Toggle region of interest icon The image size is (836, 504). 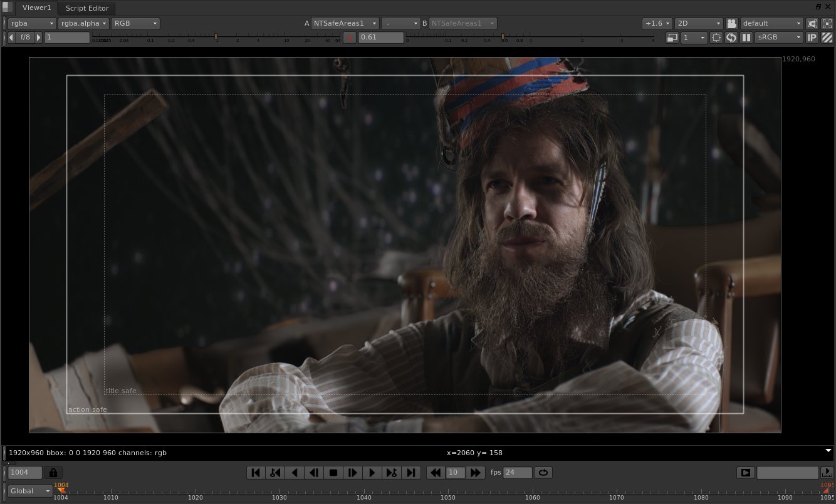716,38
